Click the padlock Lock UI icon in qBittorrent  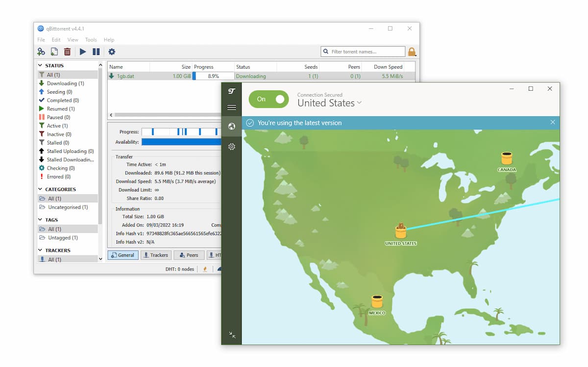412,51
